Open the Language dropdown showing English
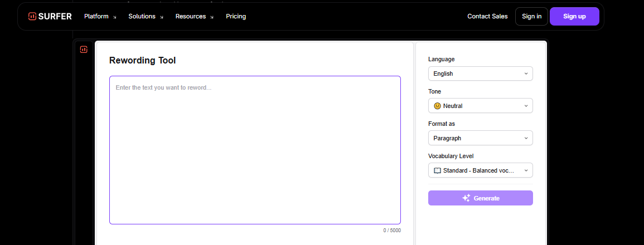 [480, 73]
